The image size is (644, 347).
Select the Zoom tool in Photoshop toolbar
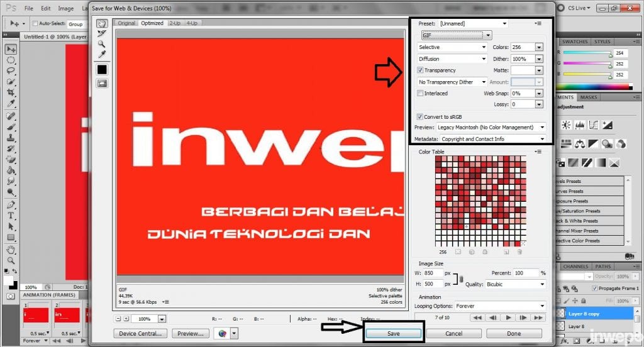tap(11, 260)
